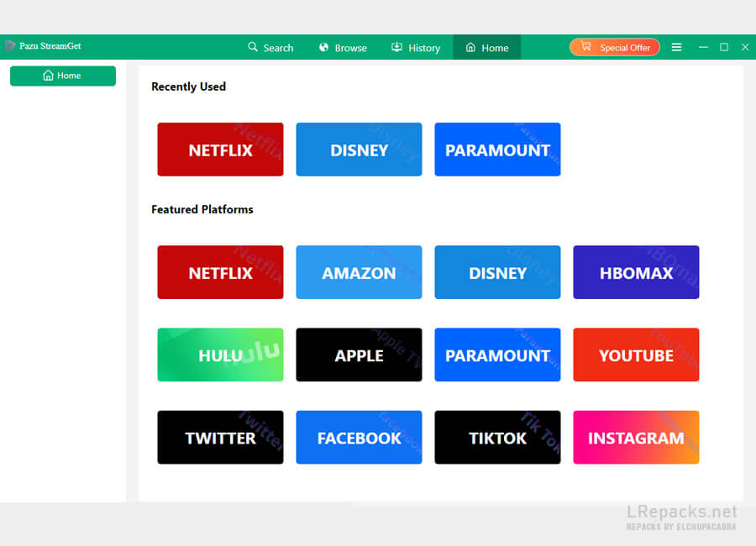
Task: Click the globe icon beside Browse
Action: [323, 47]
